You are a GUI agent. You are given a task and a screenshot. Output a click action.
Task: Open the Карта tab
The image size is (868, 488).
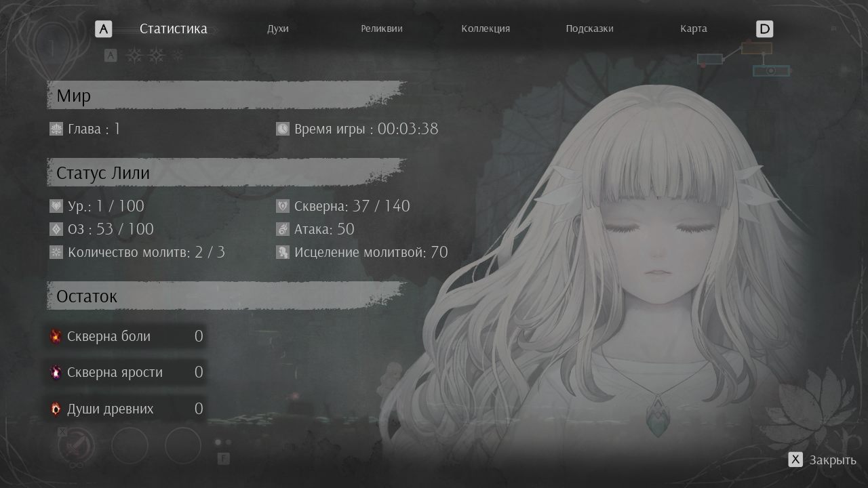point(693,28)
